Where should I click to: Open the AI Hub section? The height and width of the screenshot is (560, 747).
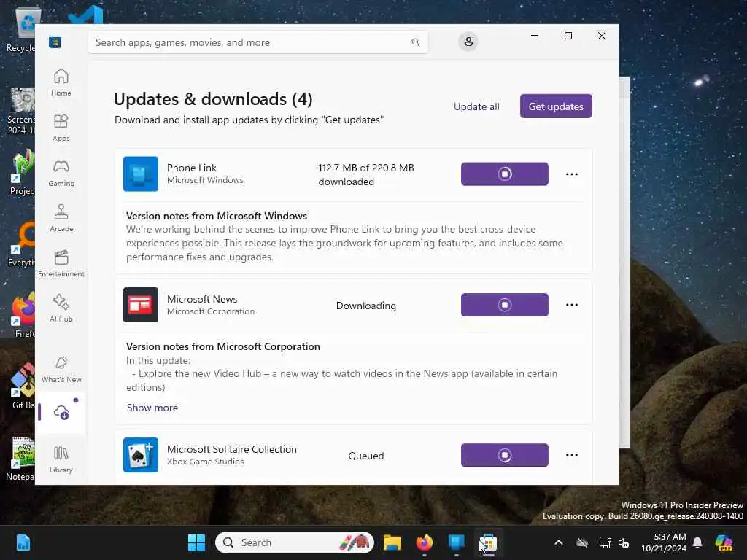(x=61, y=308)
